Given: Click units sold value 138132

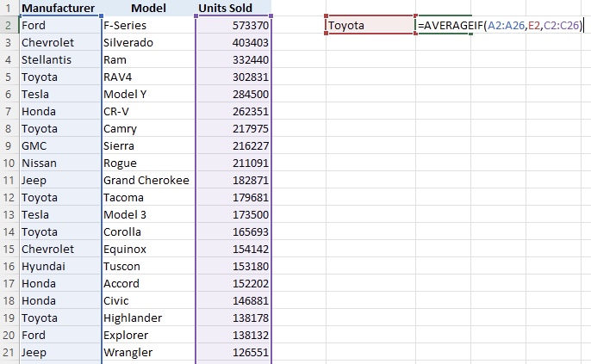Looking at the screenshot, I should click(x=233, y=335).
